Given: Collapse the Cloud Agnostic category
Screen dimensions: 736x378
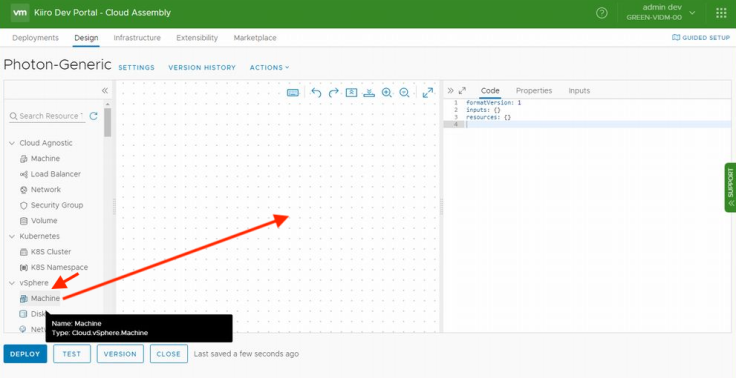Looking at the screenshot, I should pos(12,143).
